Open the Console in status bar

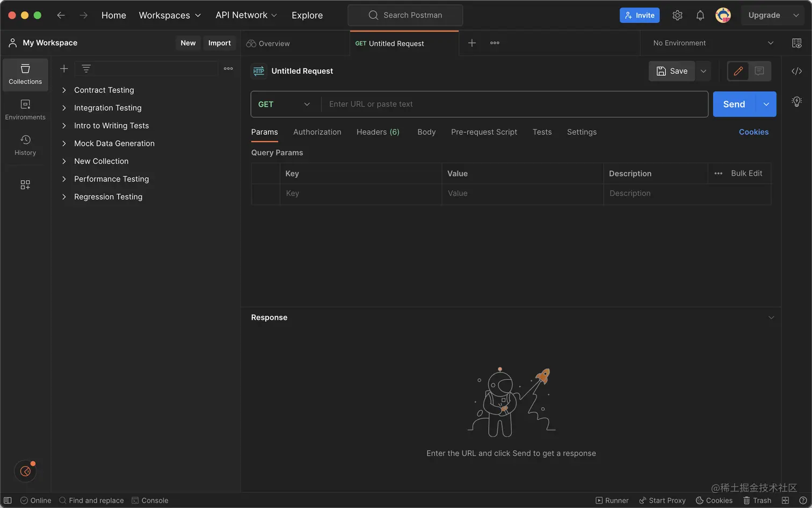[x=150, y=500]
